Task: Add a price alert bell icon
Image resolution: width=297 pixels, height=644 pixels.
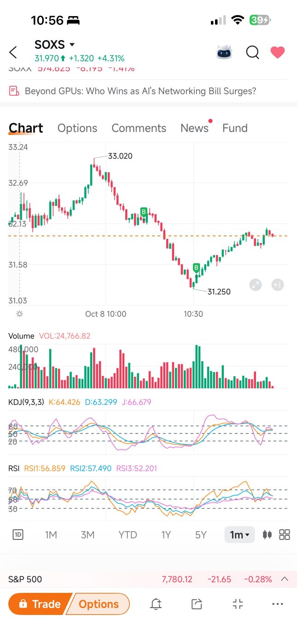Action: 156,604
